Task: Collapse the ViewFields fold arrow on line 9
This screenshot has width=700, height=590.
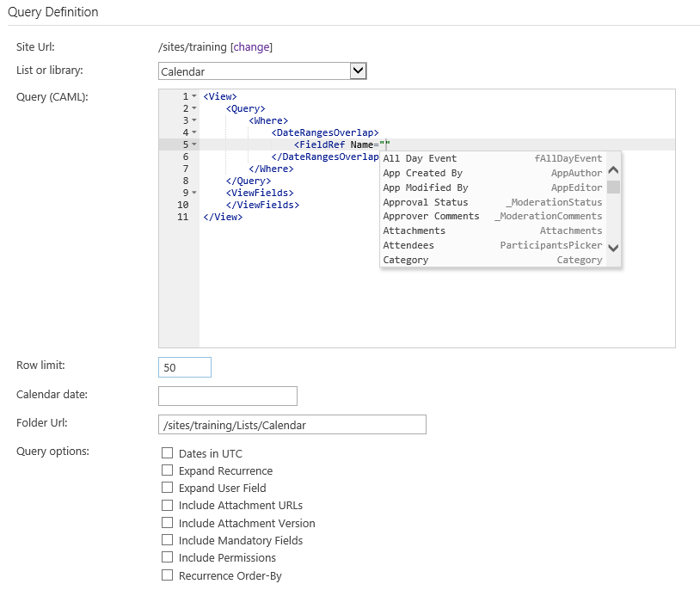Action: [194, 193]
